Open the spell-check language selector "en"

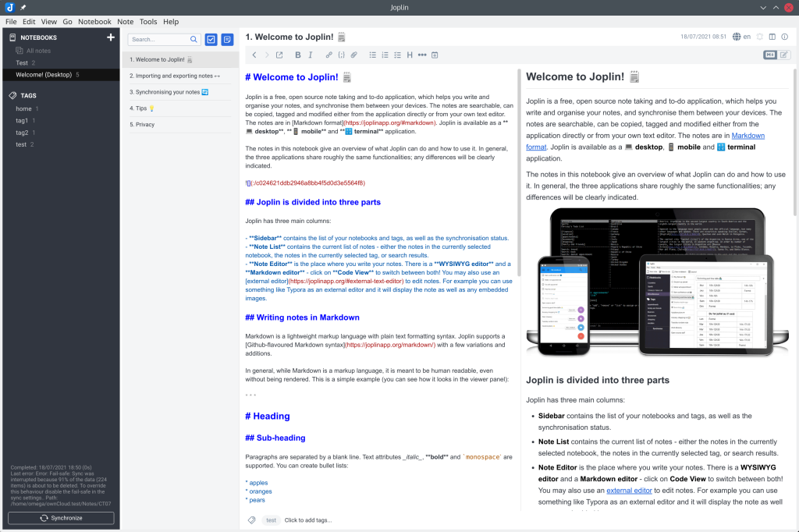coord(741,37)
